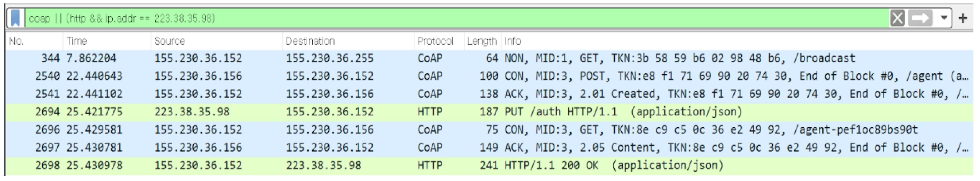Open the recent filter history dropdown
This screenshot has height=181, width=980.
[x=944, y=18]
